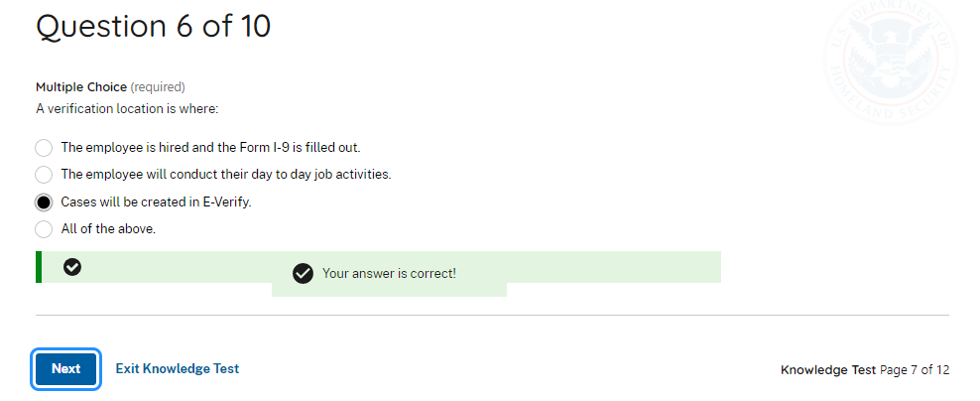Go to the next question with Next
Image resolution: width=980 pixels, height=401 pixels.
coord(66,369)
